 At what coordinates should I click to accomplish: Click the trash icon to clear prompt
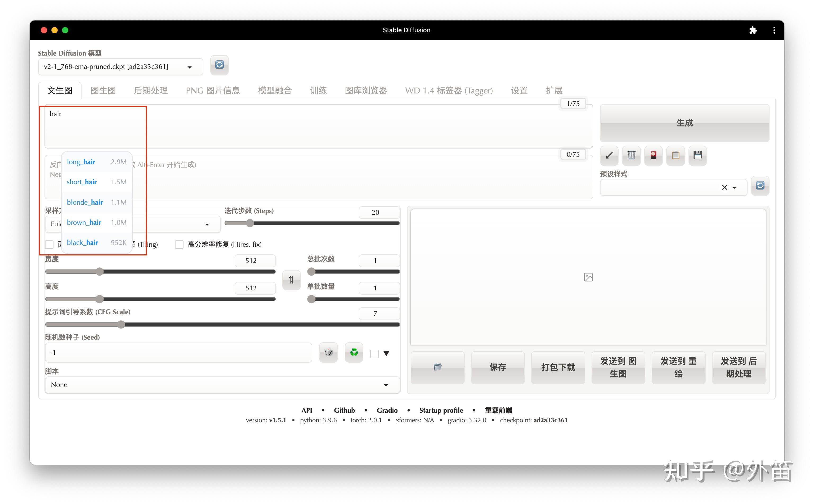tap(631, 155)
